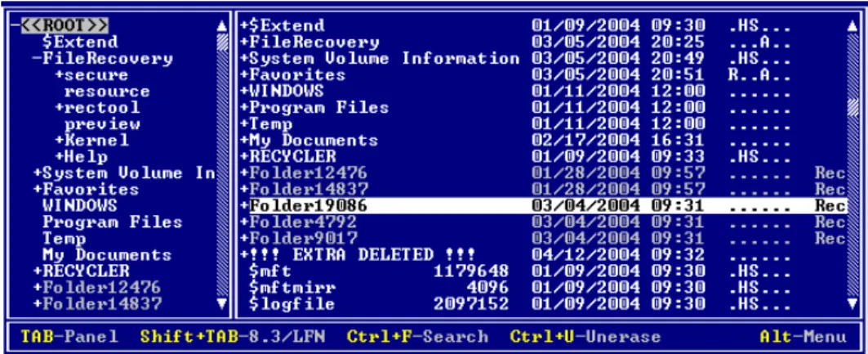This screenshot has height=354, width=868.
Task: Select the <<ROOT>> node in tree
Action: (65, 25)
